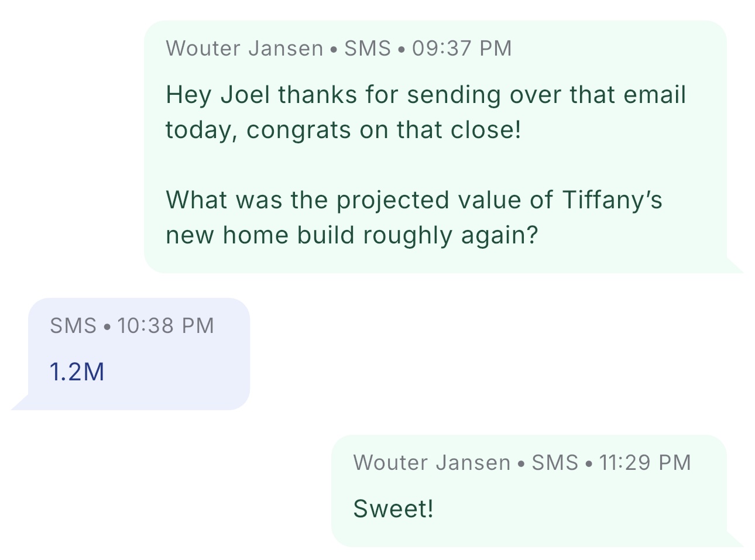The image size is (755, 560).
Task: Click the word "today," in the first message
Action: pyautogui.click(x=202, y=130)
